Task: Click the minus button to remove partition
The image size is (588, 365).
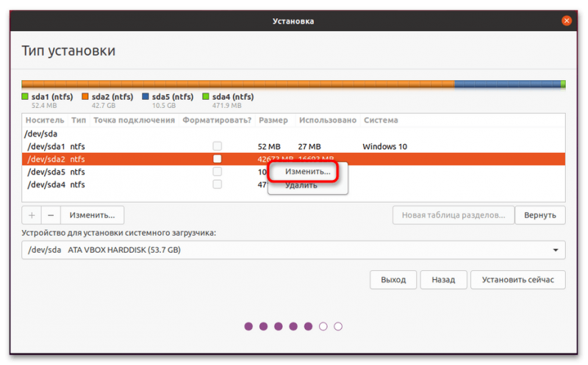Action: [x=51, y=215]
